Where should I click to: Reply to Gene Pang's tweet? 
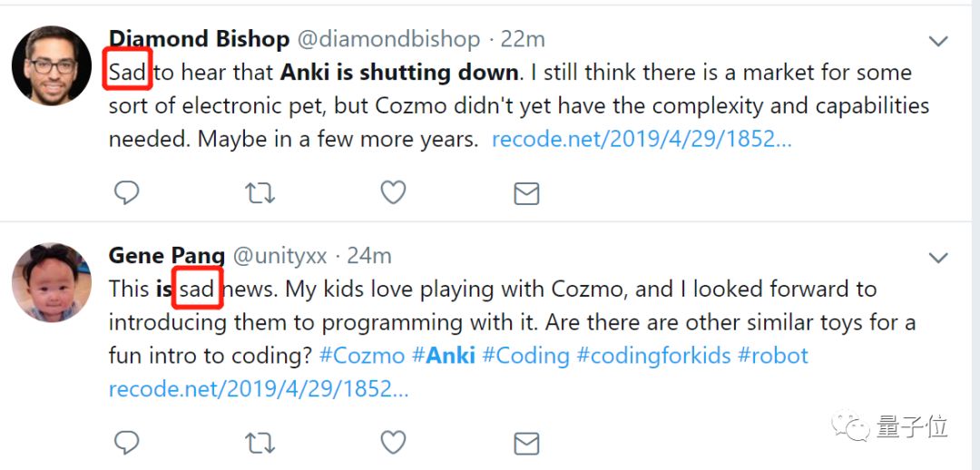tap(126, 442)
